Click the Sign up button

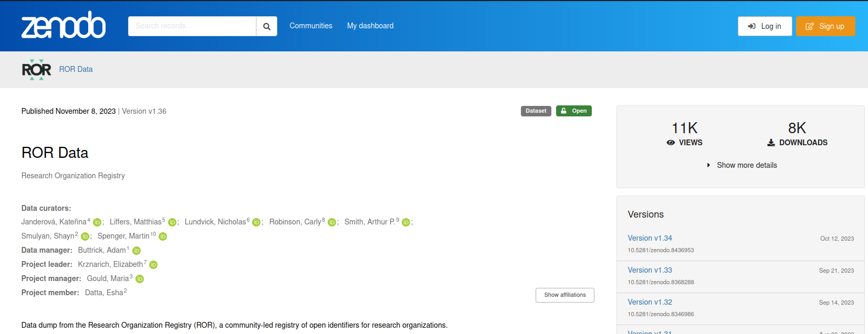[825, 26]
